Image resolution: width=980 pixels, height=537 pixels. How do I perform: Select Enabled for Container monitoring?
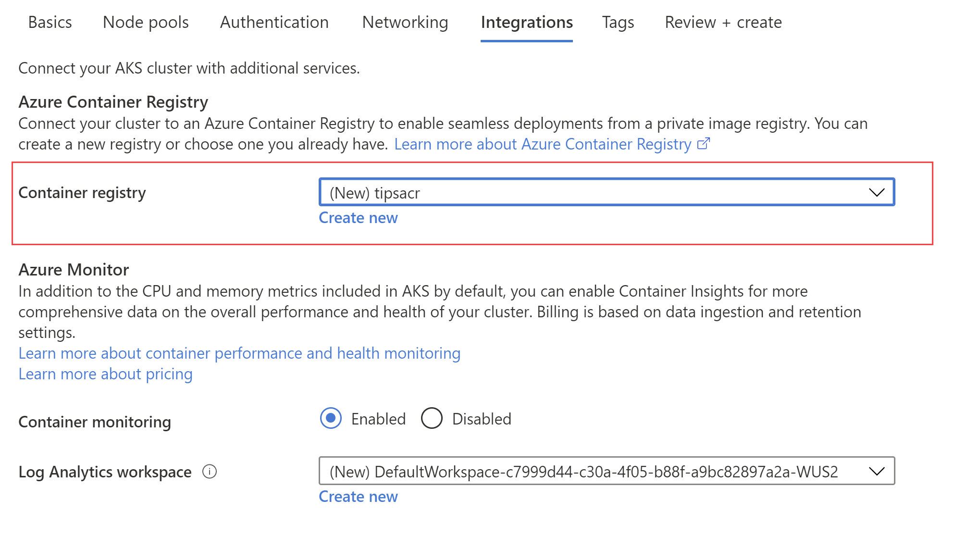coord(331,418)
